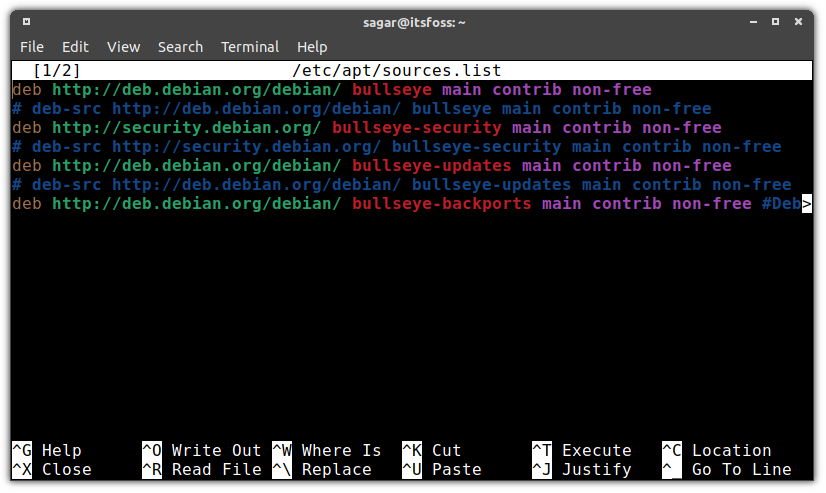Click the ^X Close shortcut label
The image size is (826, 493).
[x=52, y=469]
